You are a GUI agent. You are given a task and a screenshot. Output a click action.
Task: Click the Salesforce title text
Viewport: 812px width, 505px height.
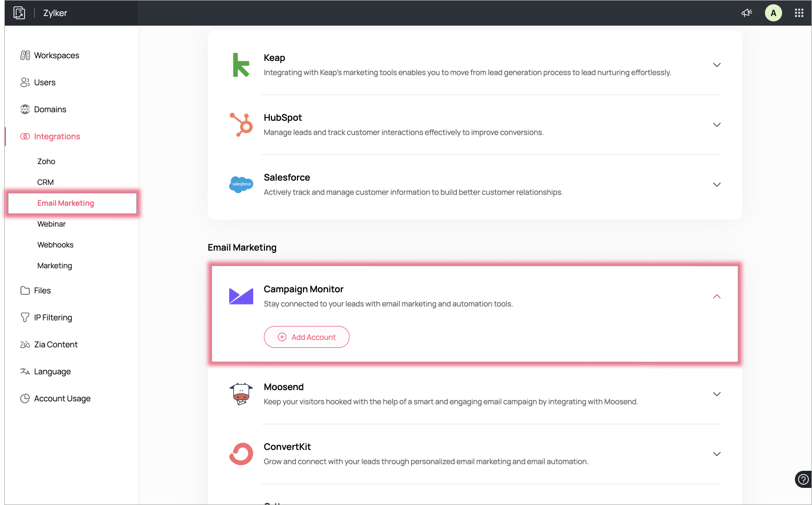[x=287, y=177]
